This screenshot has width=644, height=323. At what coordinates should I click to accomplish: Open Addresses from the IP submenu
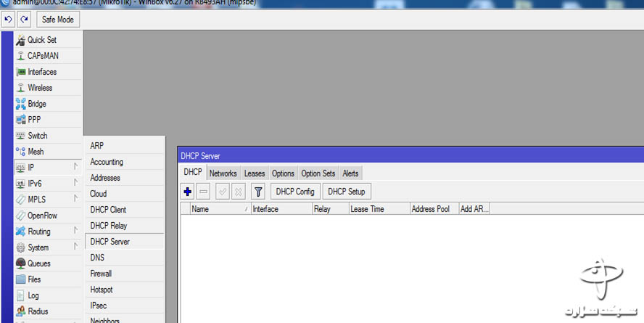click(x=125, y=178)
